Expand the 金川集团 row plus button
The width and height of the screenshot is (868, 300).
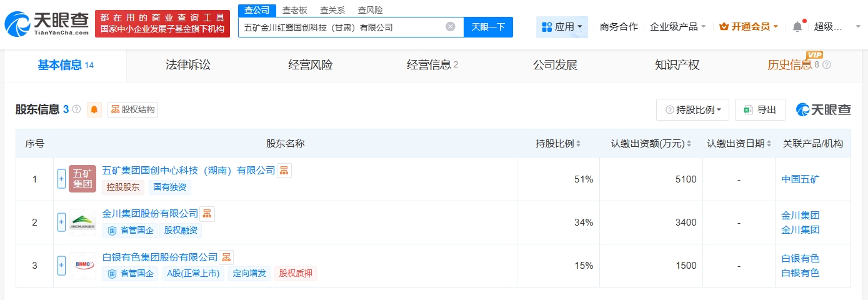pos(61,222)
